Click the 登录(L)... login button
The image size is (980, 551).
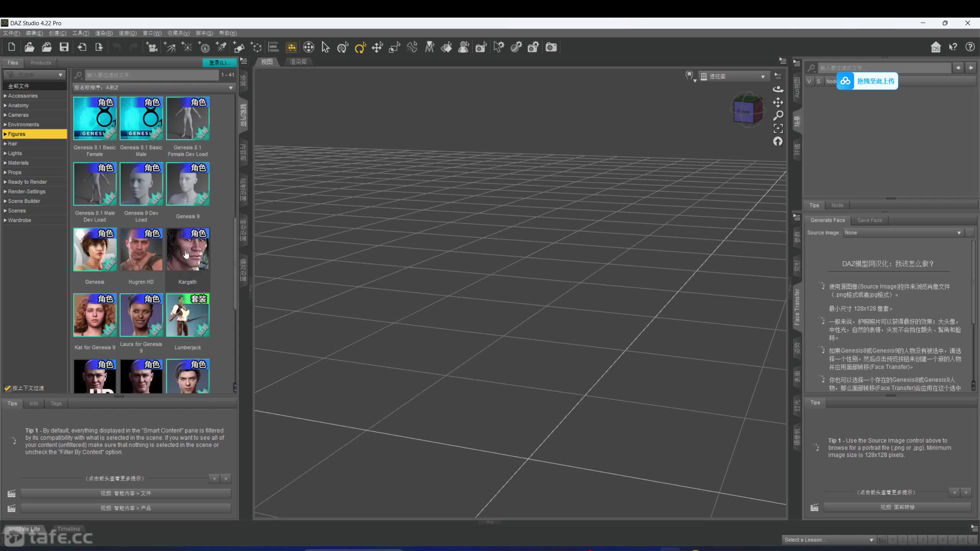(x=219, y=63)
